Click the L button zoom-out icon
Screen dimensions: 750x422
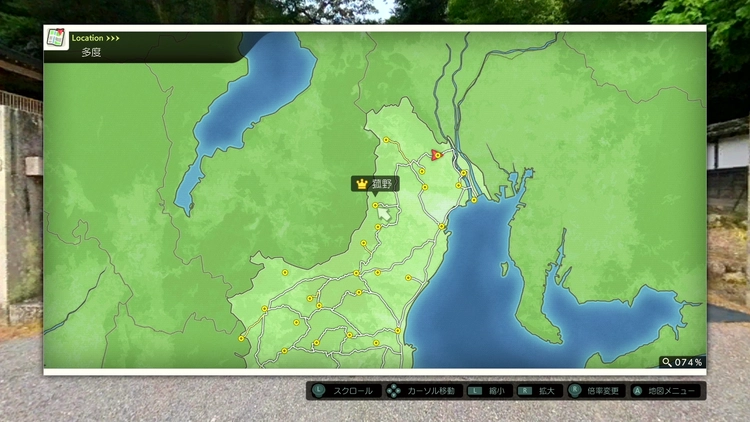pyautogui.click(x=475, y=391)
